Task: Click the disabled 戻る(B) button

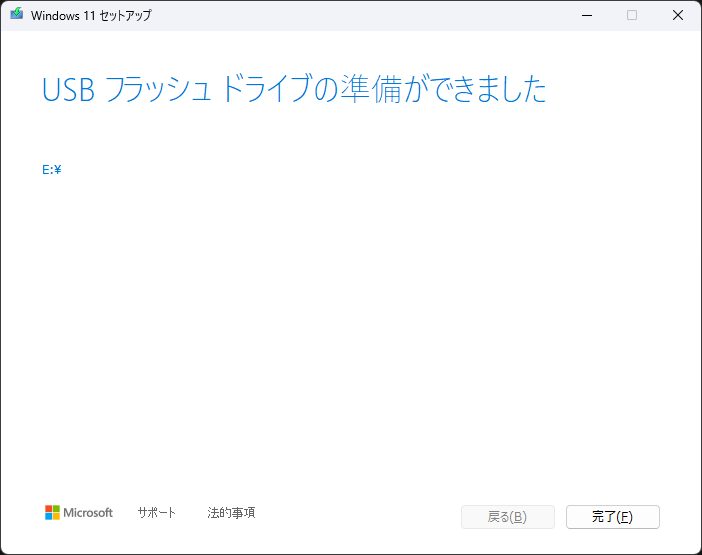Action: 507,517
